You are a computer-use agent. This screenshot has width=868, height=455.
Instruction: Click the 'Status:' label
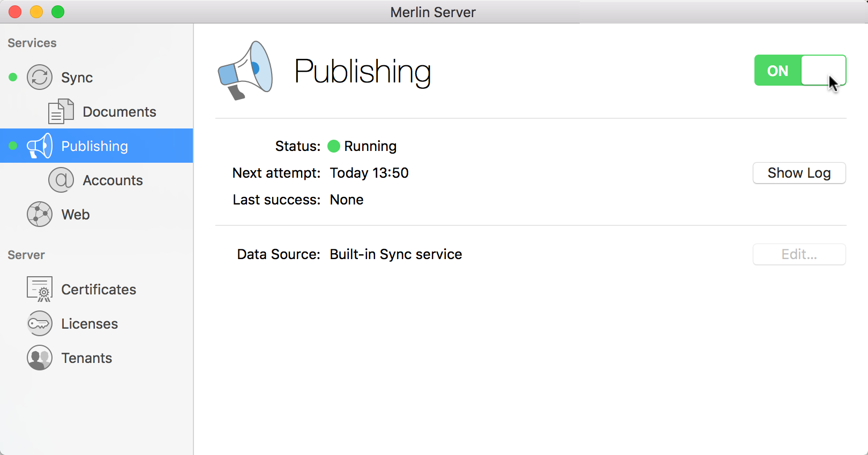(x=298, y=146)
